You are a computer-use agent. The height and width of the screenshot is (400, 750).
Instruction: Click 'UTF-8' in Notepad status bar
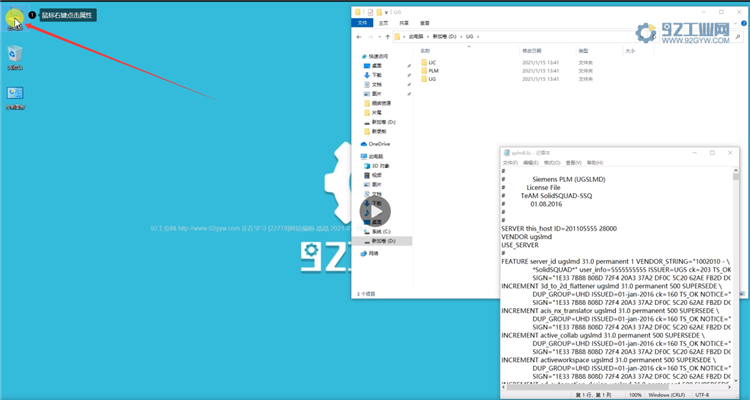702,395
